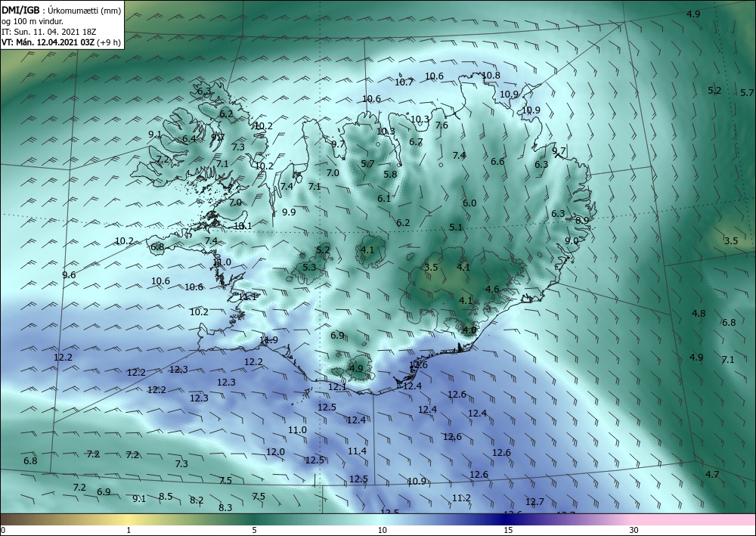
Task: Click the 4.8 value label
Action: point(699,313)
